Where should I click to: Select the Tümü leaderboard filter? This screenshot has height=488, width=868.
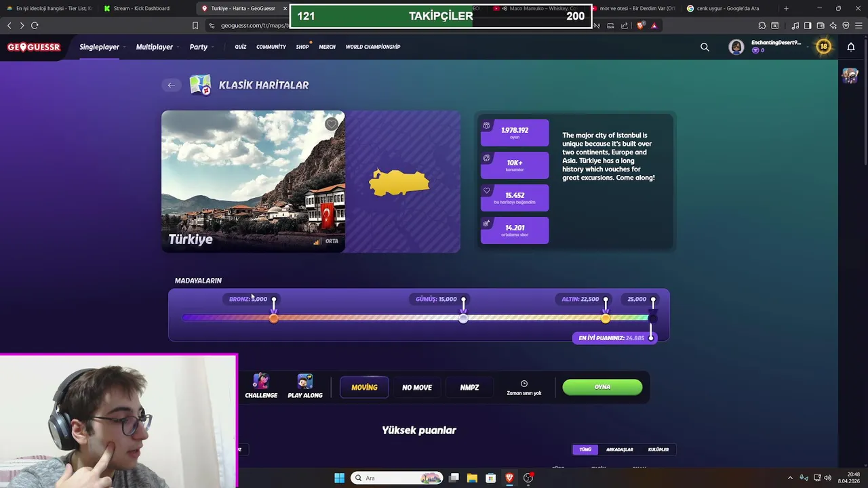coord(585,449)
